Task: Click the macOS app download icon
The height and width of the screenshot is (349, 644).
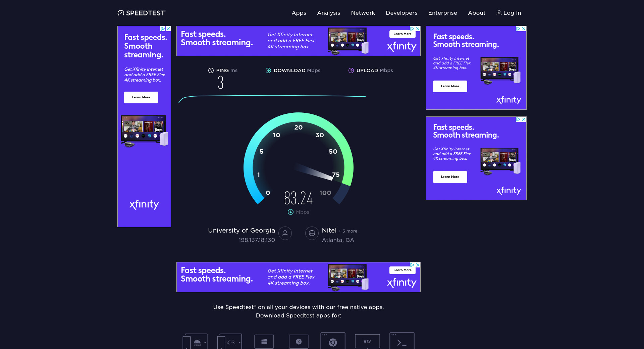Action: [299, 342]
